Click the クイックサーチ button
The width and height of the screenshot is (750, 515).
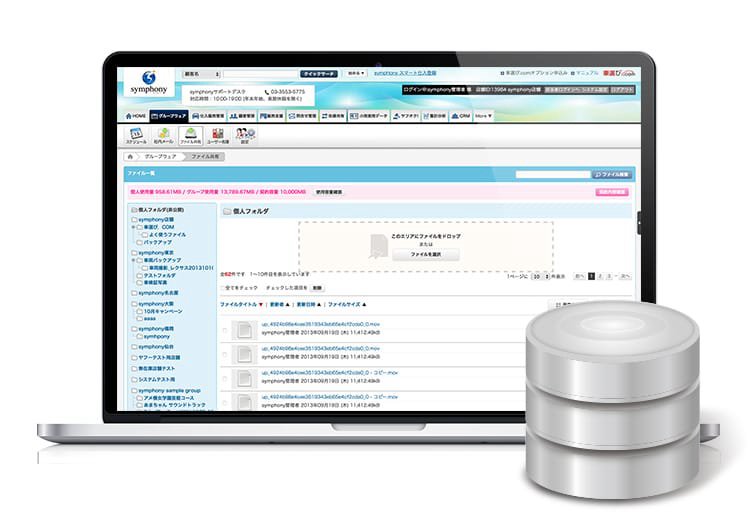click(x=319, y=74)
